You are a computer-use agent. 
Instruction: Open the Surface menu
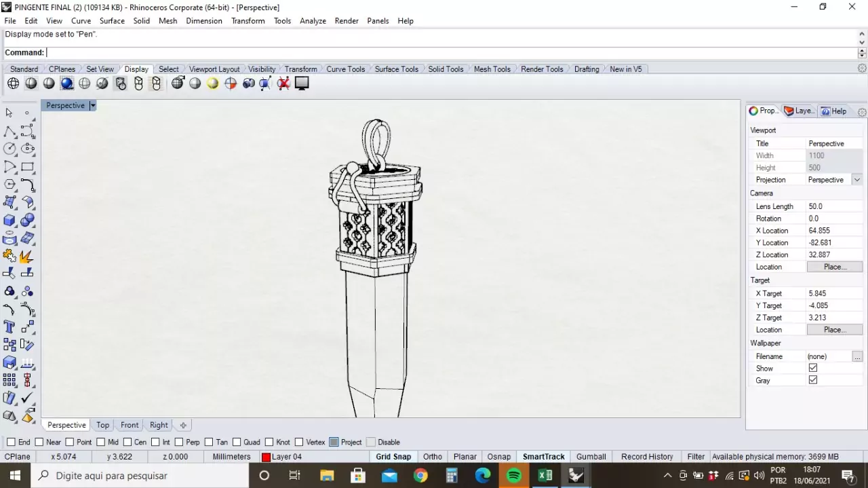click(112, 21)
